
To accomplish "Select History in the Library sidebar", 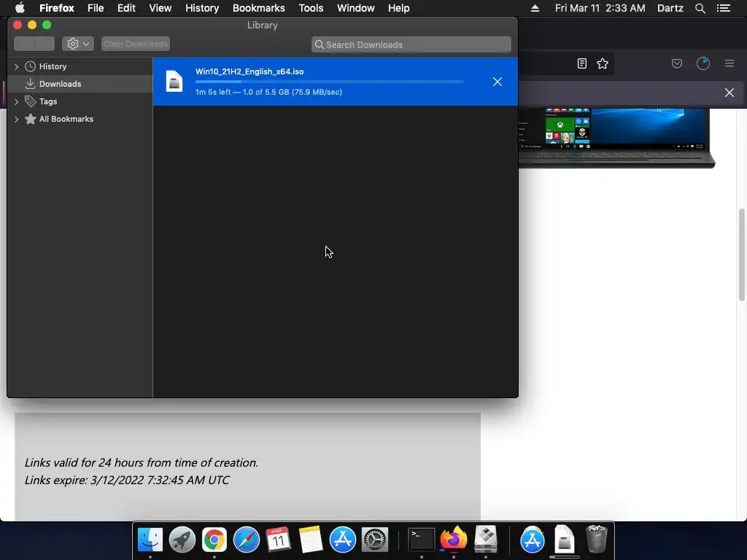I will pos(53,66).
